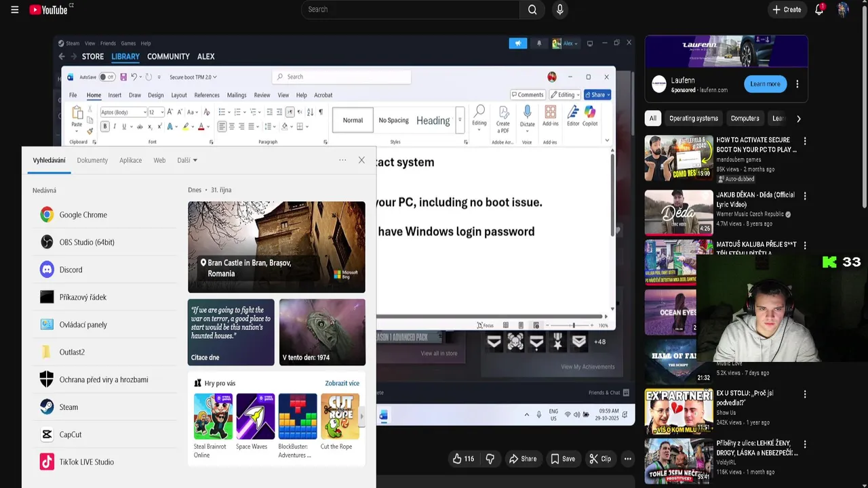Click the yellow text highlight color button

point(186,126)
